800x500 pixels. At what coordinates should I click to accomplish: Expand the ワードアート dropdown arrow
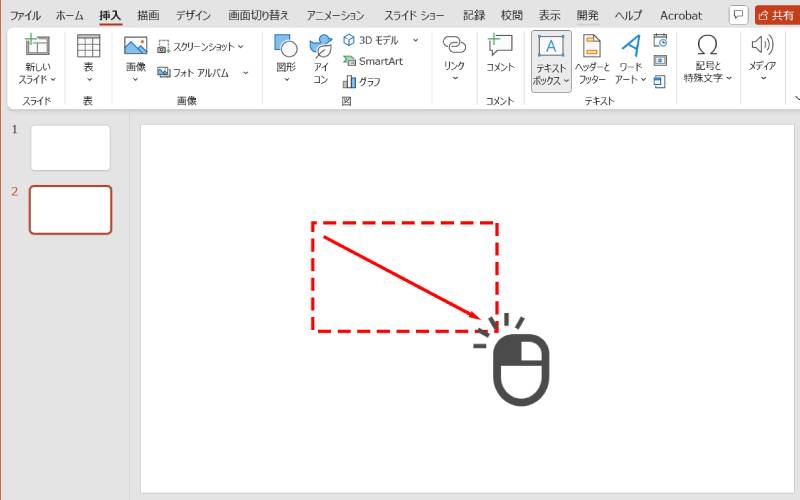coord(643,80)
